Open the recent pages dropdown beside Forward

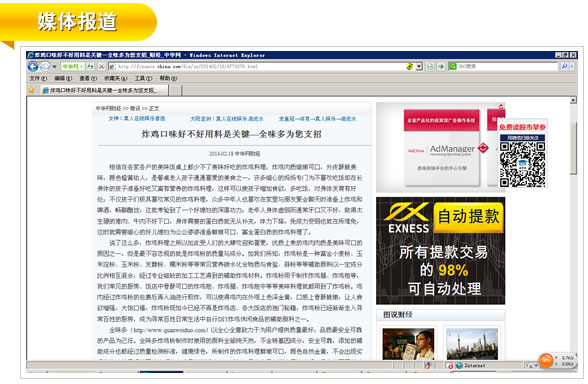click(54, 67)
